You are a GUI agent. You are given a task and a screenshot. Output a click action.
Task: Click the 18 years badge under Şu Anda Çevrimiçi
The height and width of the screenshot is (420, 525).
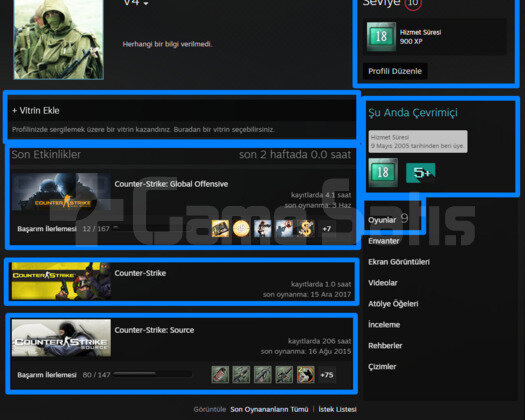point(383,172)
